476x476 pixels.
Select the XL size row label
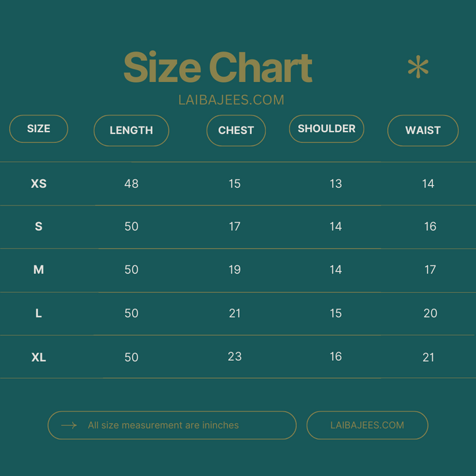coord(38,357)
